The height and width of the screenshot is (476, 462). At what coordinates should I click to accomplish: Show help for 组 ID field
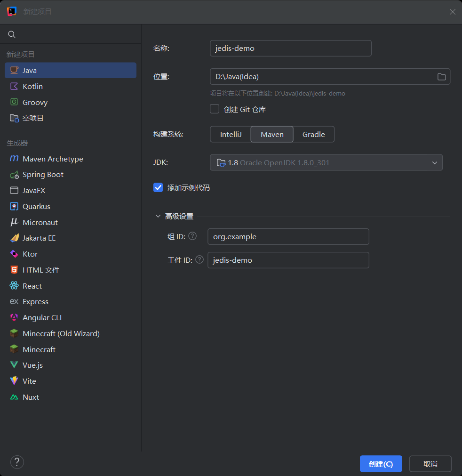pos(192,236)
